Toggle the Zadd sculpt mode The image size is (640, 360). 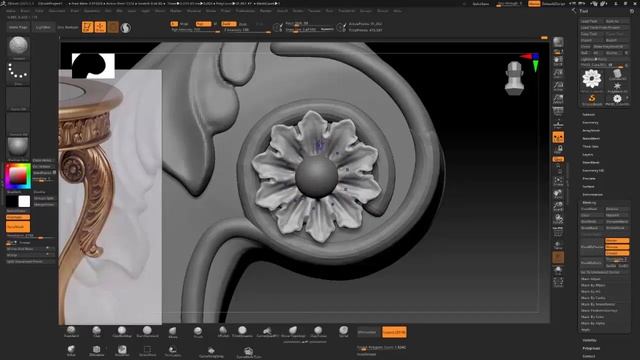pyautogui.click(x=229, y=24)
